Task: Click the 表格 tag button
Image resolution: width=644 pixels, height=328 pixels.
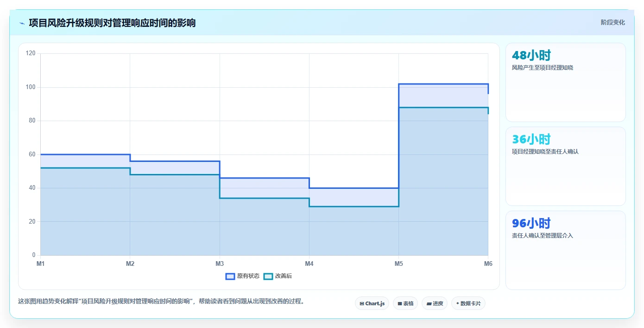Action: (x=405, y=303)
